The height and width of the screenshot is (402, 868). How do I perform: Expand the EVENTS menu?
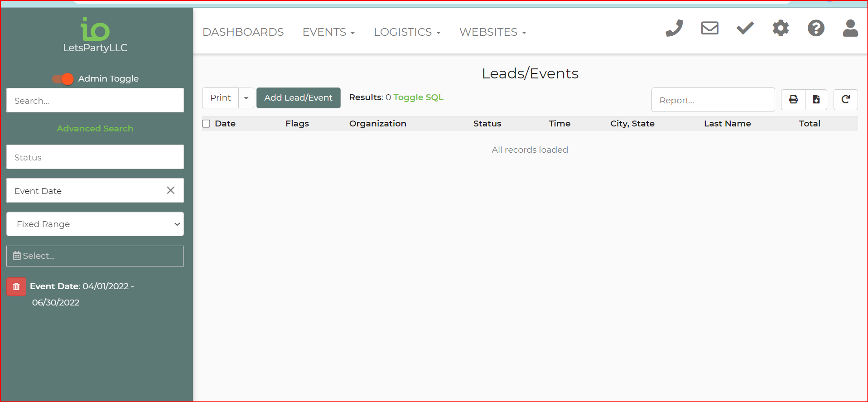coord(328,32)
